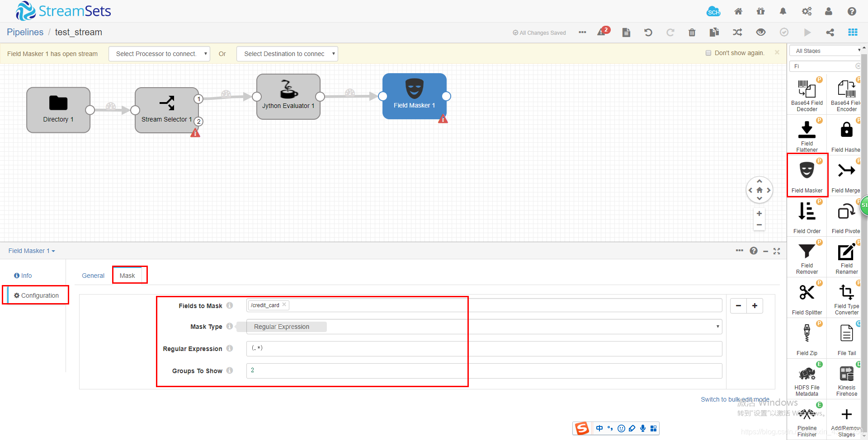Share the pipeline
Screen dimensions: 868x440
(830, 32)
